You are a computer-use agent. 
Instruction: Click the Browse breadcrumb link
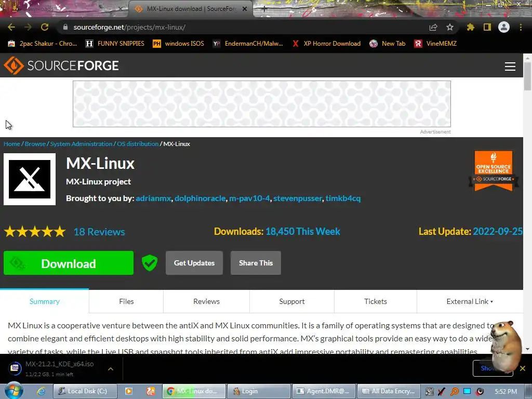(x=35, y=144)
